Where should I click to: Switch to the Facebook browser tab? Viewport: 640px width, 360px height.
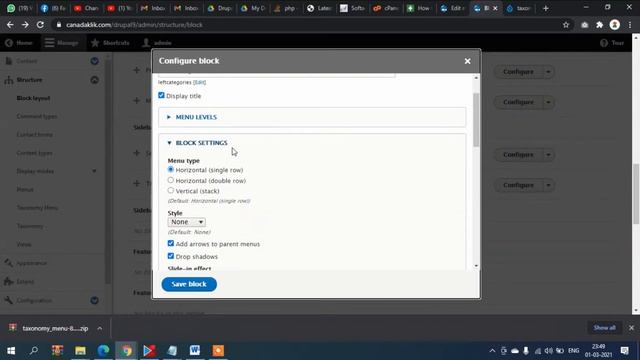[52, 8]
